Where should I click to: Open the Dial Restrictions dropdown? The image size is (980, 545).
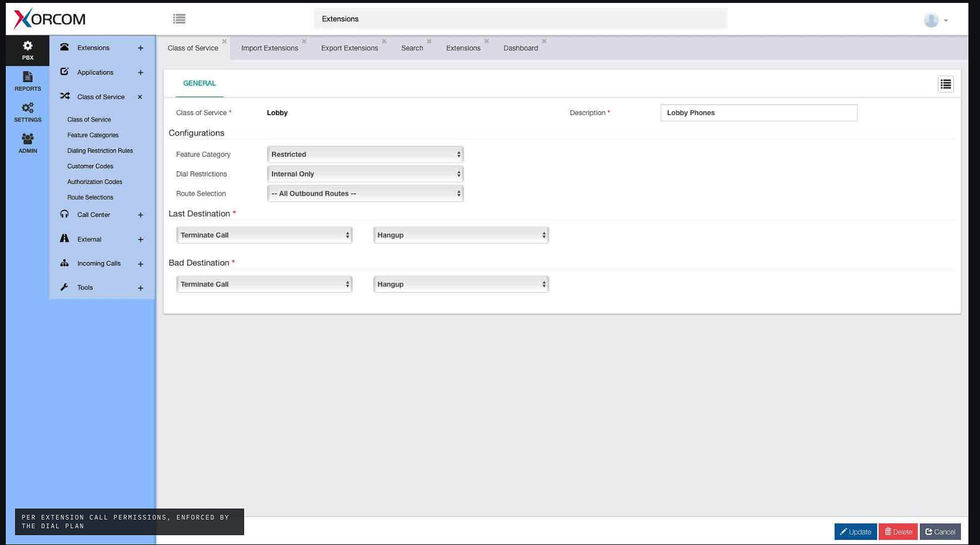pyautogui.click(x=365, y=174)
